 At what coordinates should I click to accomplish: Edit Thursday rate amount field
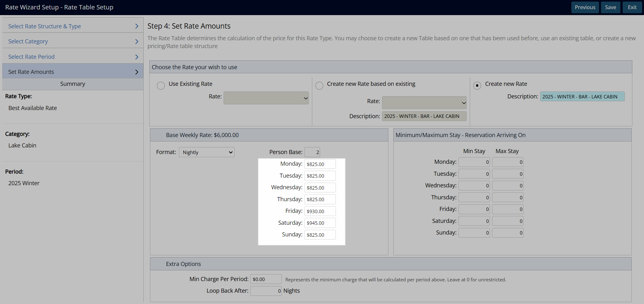(320, 199)
